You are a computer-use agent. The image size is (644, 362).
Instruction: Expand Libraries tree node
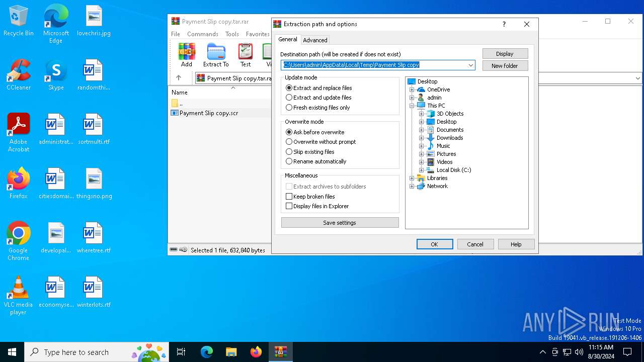(x=412, y=178)
